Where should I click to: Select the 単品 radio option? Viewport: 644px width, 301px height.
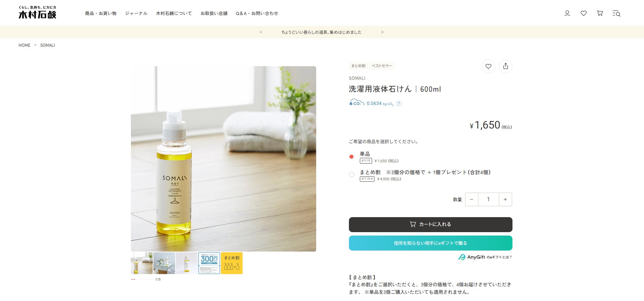(x=352, y=157)
